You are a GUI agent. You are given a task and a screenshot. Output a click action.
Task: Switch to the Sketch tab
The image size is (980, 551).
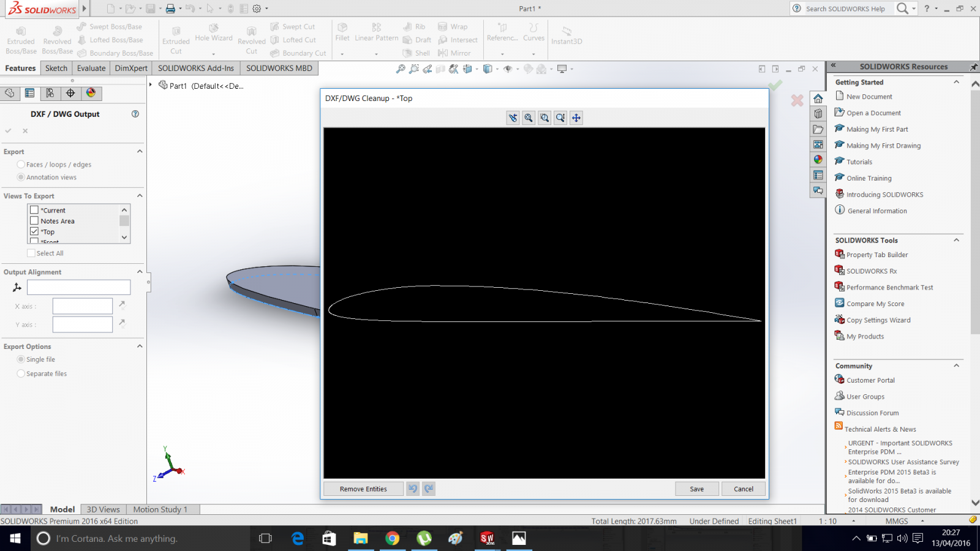point(56,68)
